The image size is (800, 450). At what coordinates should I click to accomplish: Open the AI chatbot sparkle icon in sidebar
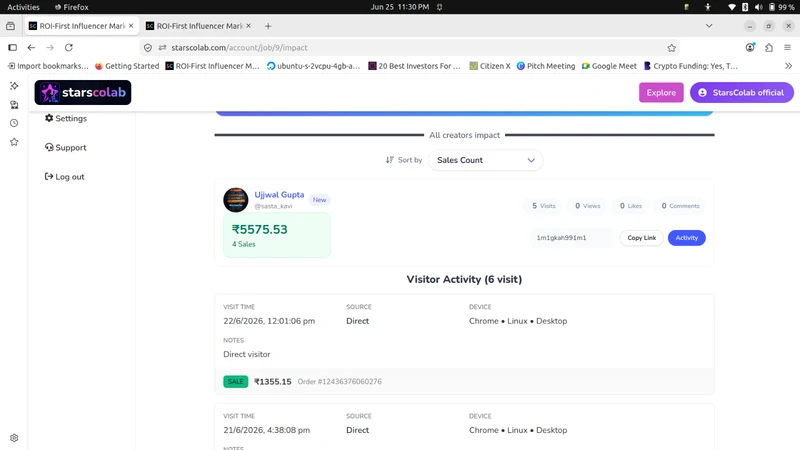click(x=14, y=86)
